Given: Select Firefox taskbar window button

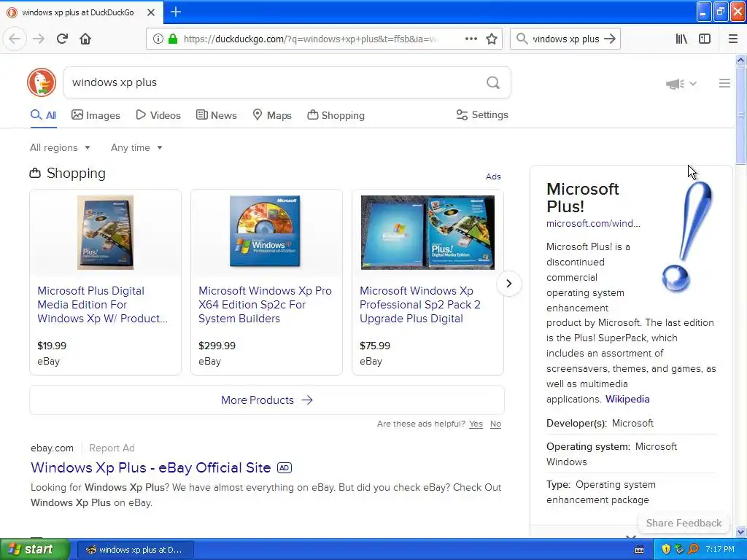Looking at the screenshot, I should click(135, 550).
